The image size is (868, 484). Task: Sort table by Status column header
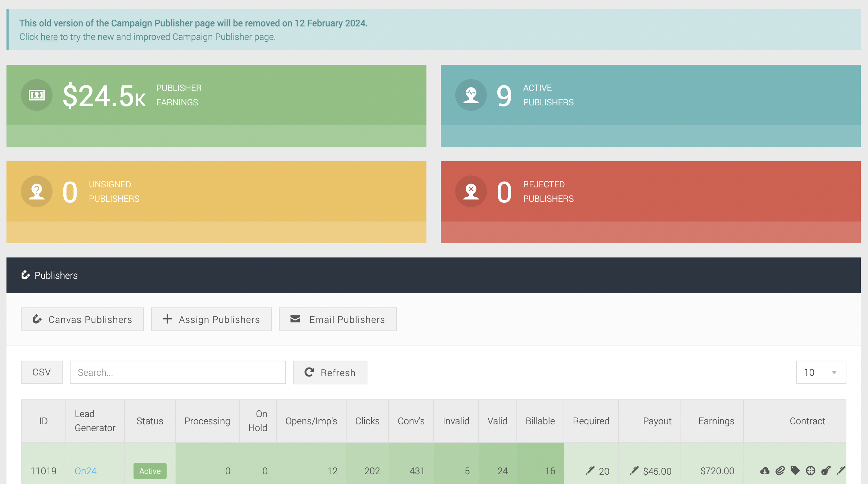pyautogui.click(x=150, y=421)
